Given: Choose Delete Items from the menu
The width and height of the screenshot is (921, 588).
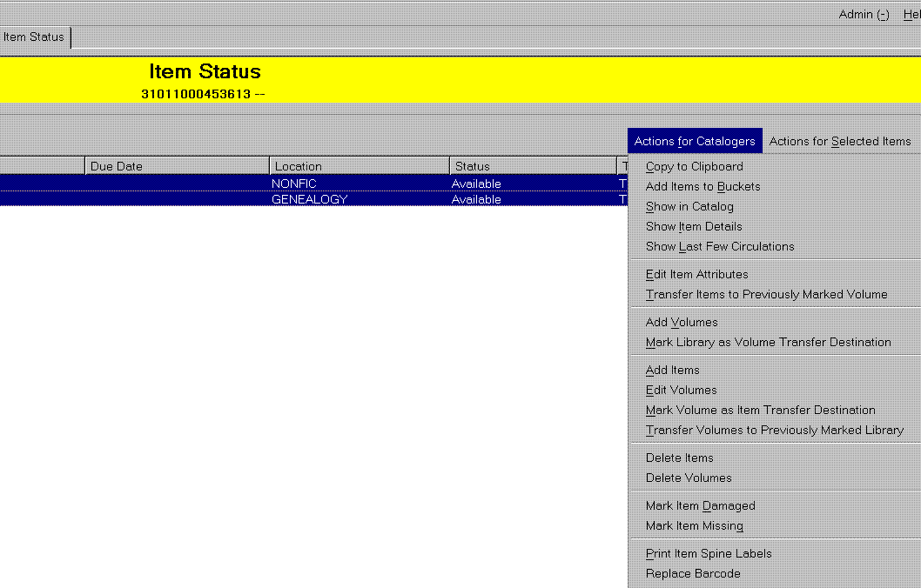Looking at the screenshot, I should tap(679, 458).
